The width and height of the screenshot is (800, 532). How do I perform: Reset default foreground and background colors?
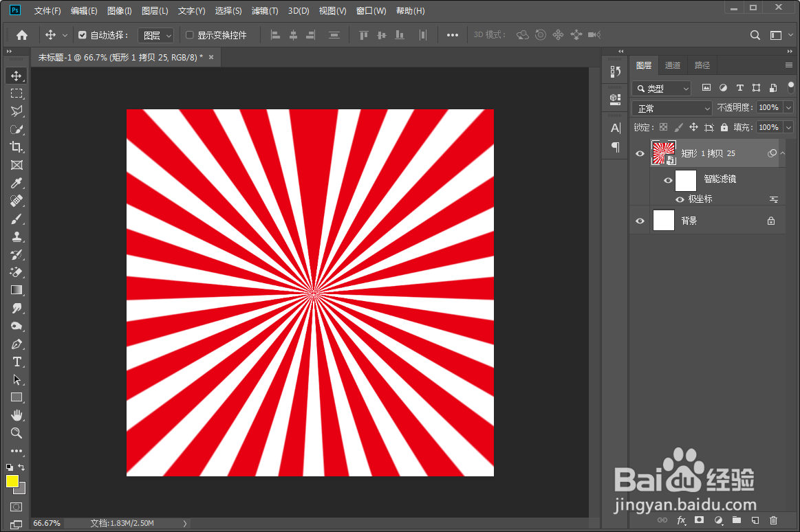click(9, 467)
